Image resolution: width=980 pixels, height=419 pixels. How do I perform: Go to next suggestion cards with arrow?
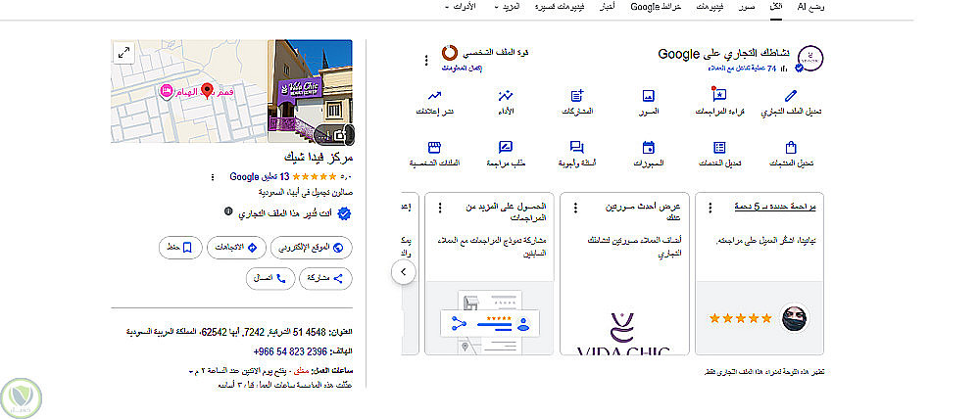pos(404,272)
